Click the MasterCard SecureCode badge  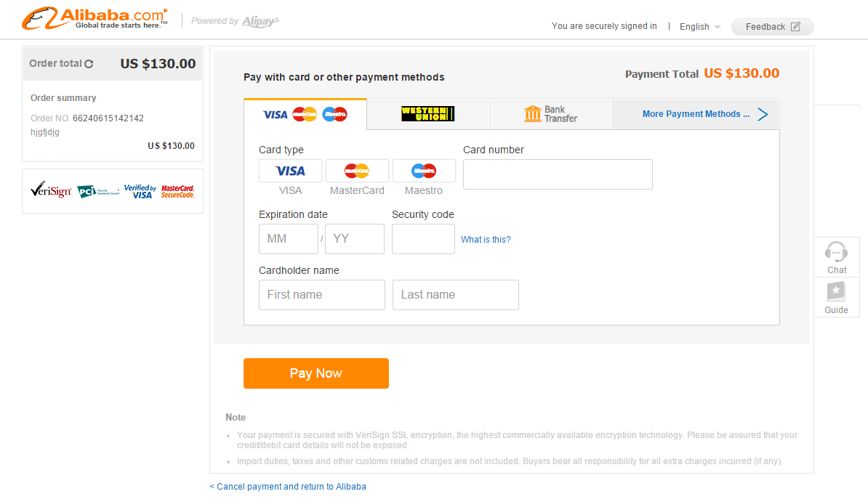pyautogui.click(x=177, y=192)
